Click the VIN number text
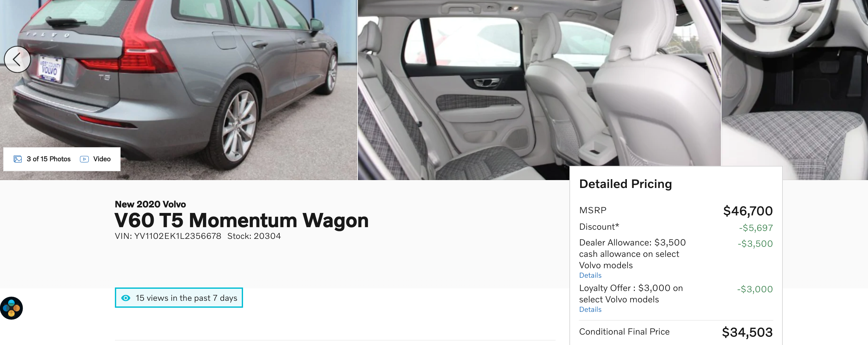Viewport: 868px width, 345px height. (168, 236)
